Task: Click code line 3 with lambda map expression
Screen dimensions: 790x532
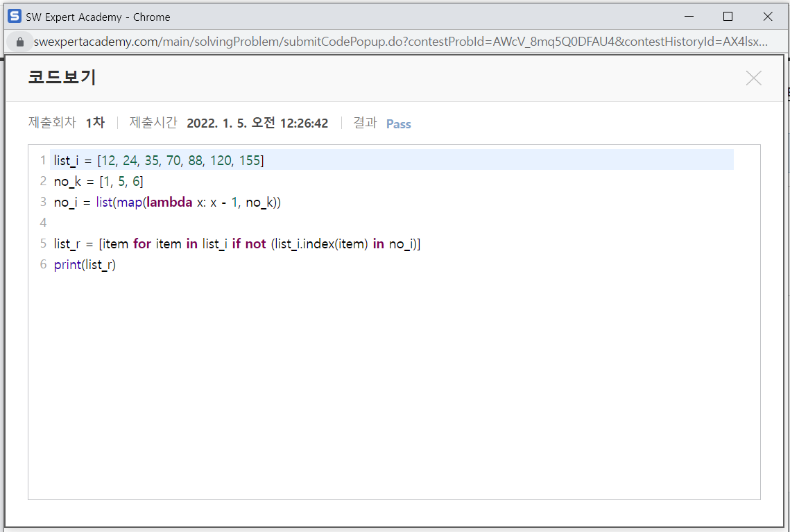Action: [x=167, y=202]
